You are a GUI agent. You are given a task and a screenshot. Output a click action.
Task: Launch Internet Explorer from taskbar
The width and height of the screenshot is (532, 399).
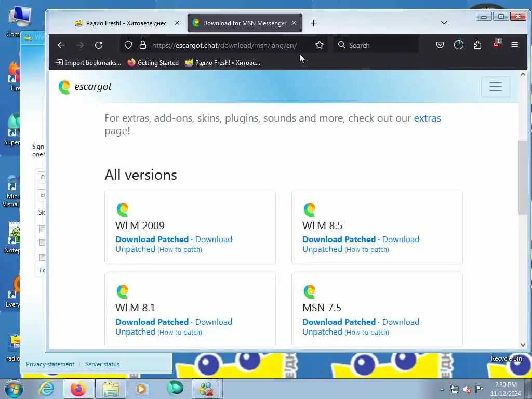pyautogui.click(x=46, y=389)
